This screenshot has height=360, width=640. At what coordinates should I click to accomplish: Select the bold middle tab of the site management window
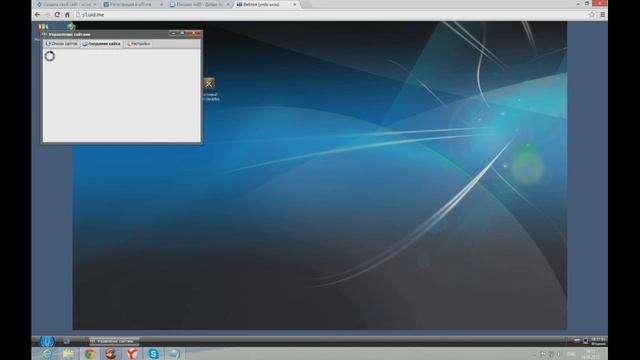102,44
